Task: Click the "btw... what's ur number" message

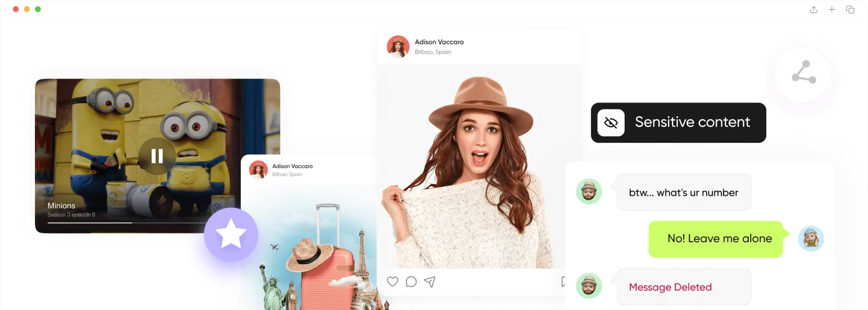Action: 684,193
